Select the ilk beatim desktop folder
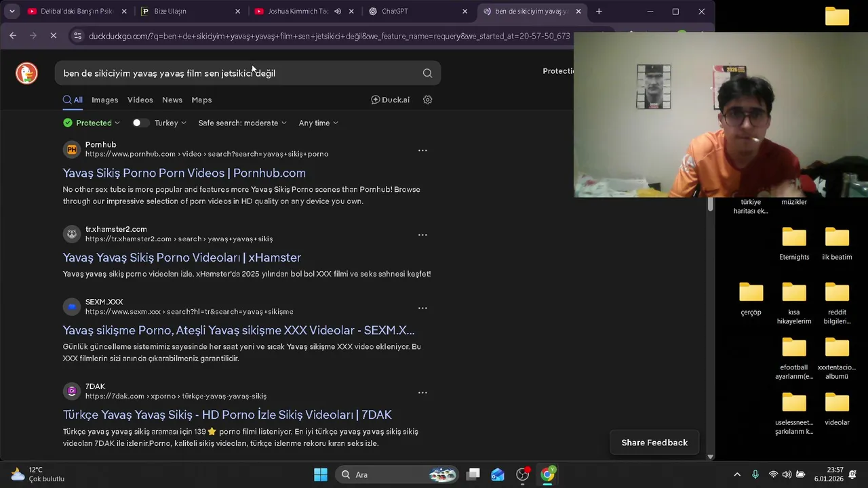Image resolution: width=868 pixels, height=488 pixels. coord(837,244)
